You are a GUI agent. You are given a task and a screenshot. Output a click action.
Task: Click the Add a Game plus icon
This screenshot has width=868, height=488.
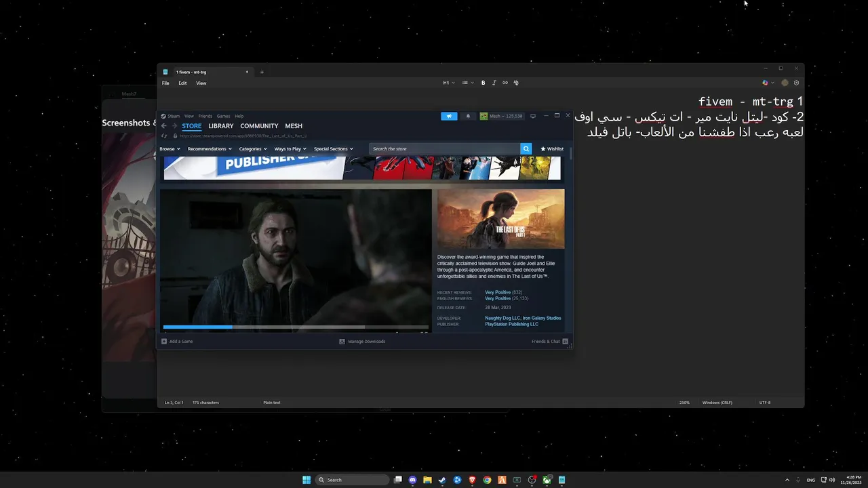pos(164,341)
